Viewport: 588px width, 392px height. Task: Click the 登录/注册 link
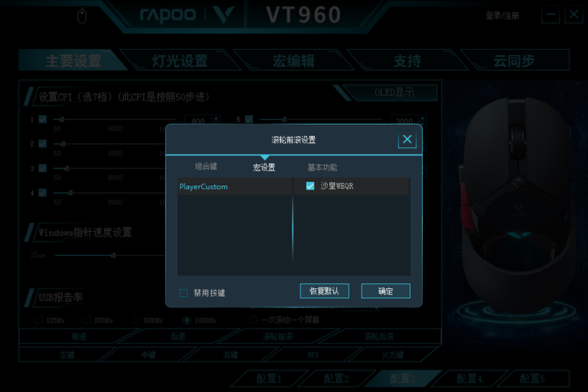click(502, 16)
